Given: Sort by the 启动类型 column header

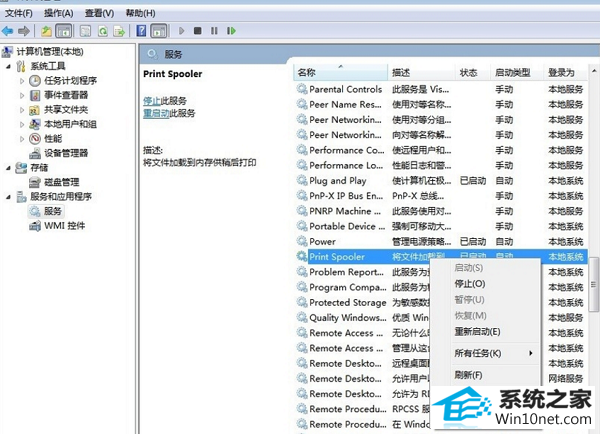Looking at the screenshot, I should point(517,72).
